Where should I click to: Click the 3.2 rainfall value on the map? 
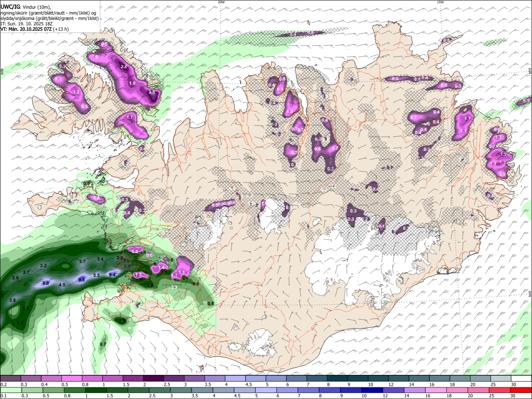[x=43, y=266]
